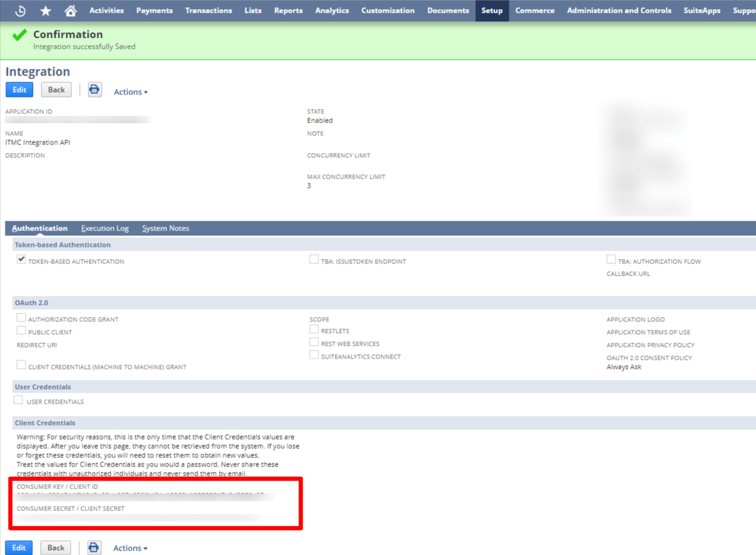Enable Authorization Code Grant checkbox

pos(21,317)
